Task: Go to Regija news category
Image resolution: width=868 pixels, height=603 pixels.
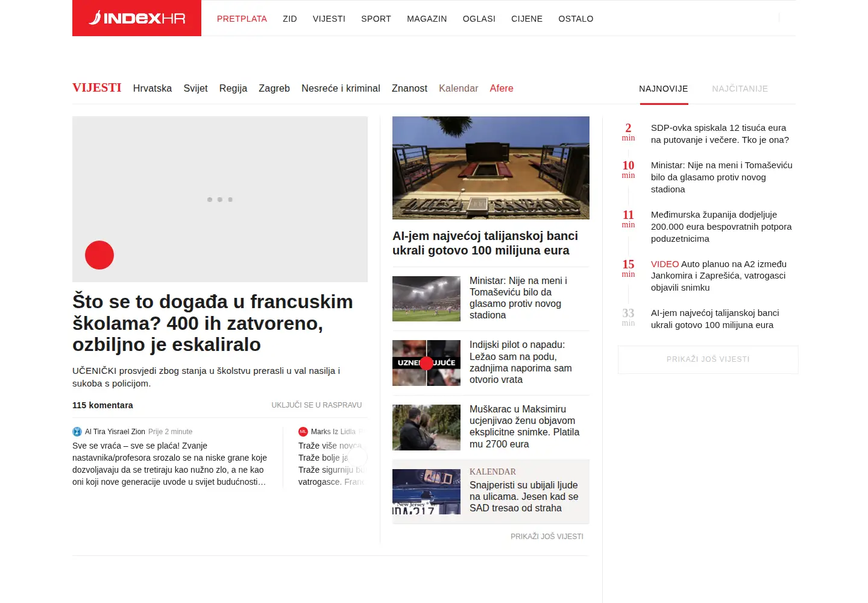Action: point(233,89)
